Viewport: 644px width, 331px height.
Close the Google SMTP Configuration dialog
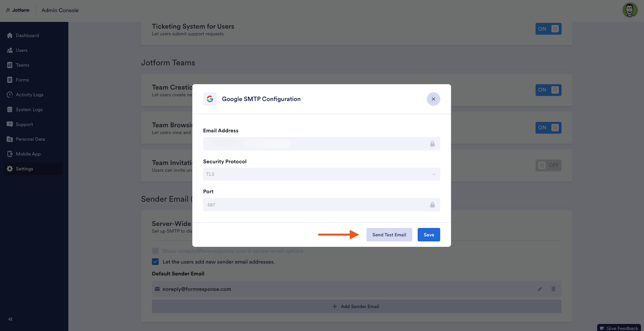click(433, 99)
